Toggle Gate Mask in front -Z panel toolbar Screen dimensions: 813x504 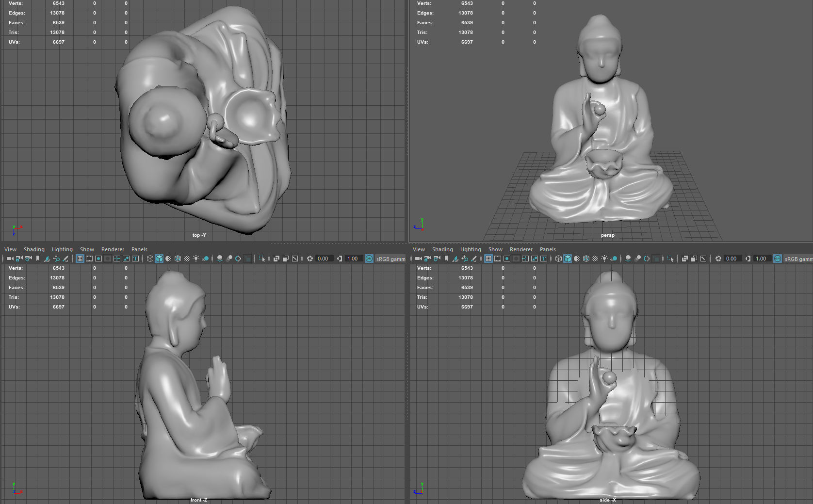(108, 259)
